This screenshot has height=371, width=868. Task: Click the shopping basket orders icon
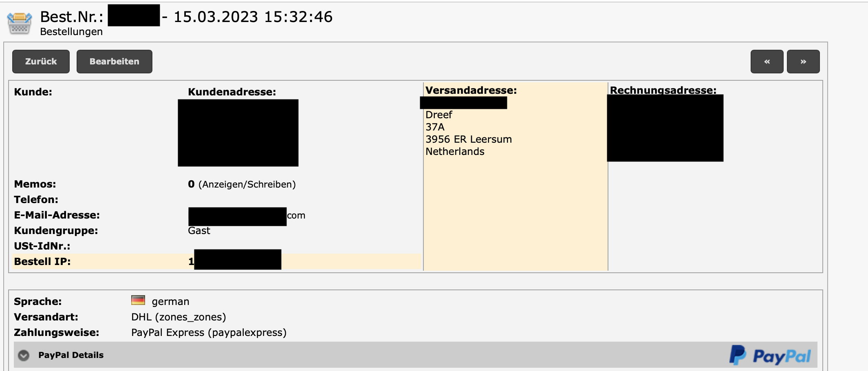19,23
